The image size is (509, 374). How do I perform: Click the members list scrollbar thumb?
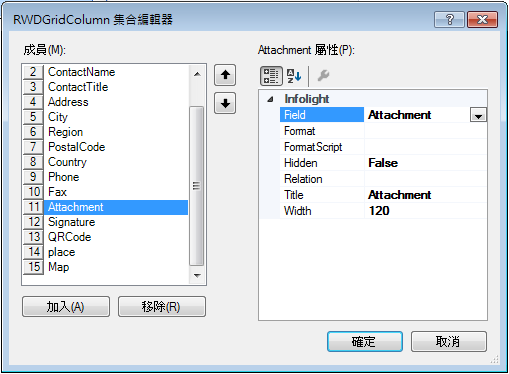pyautogui.click(x=197, y=186)
